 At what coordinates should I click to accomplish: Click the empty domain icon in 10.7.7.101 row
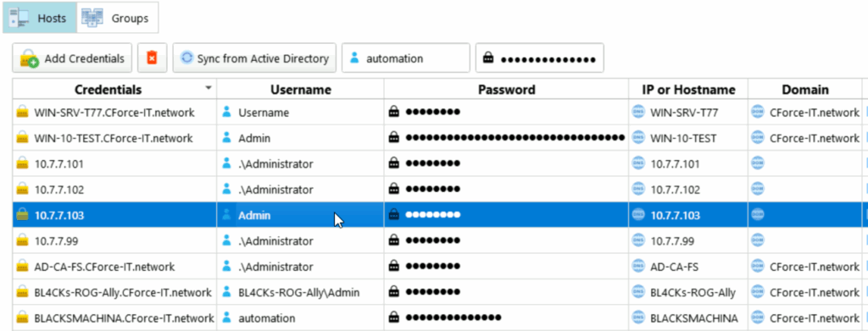757,163
